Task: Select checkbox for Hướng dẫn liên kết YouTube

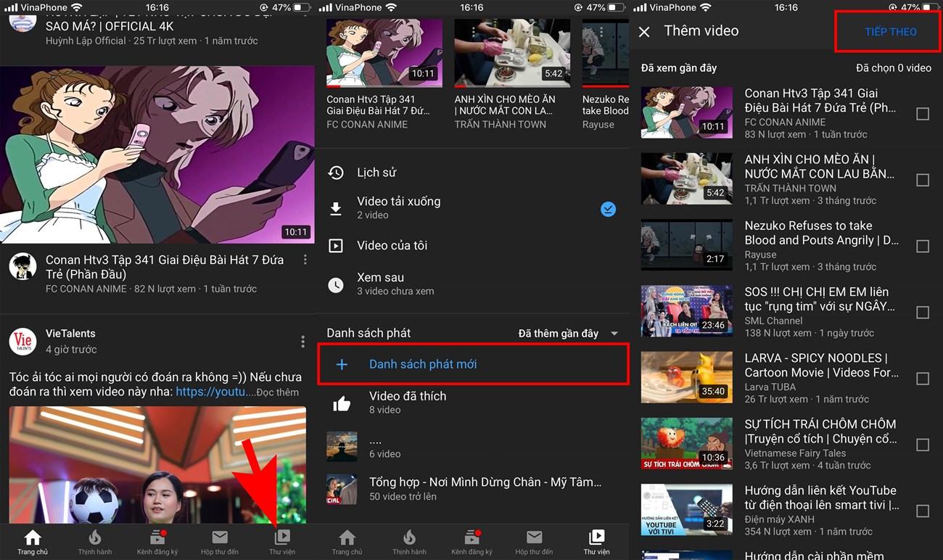Action: click(923, 511)
